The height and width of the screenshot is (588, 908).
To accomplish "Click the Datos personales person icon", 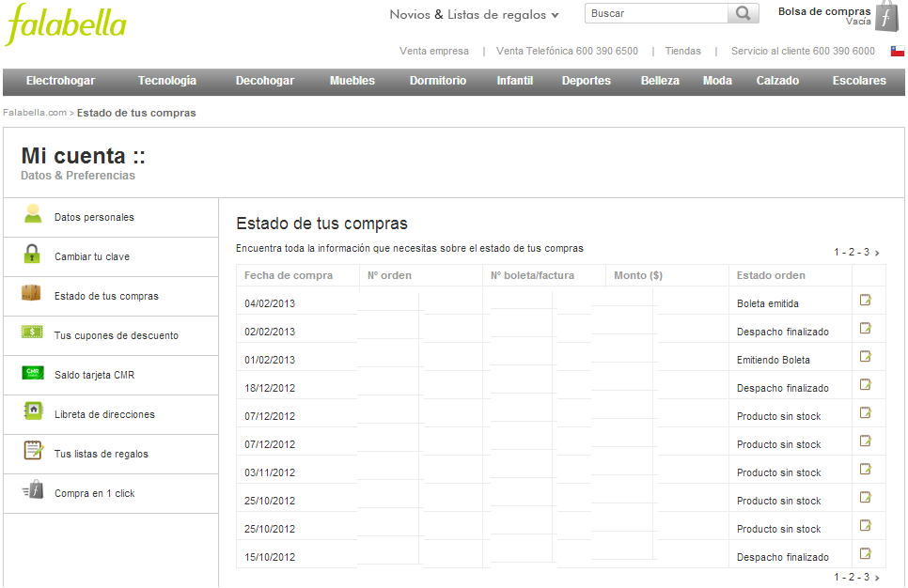I will click(33, 213).
